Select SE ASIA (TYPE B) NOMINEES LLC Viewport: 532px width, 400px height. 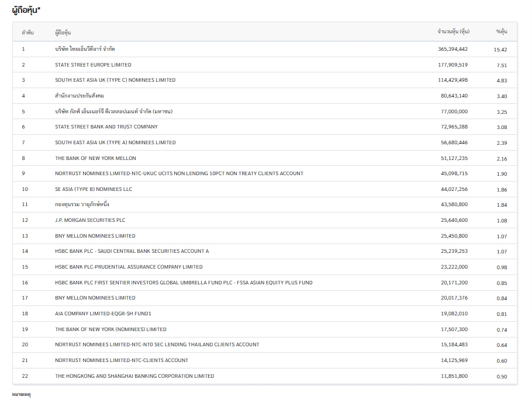[94, 189]
